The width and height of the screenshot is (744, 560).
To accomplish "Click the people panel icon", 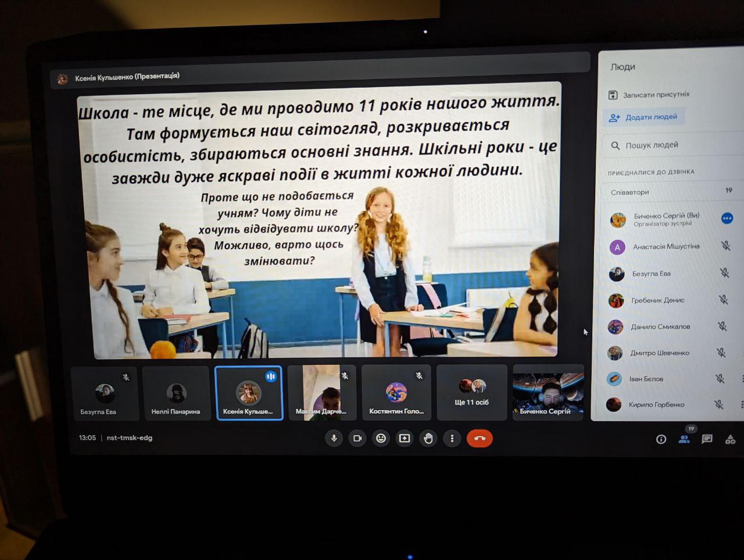I will [684, 439].
